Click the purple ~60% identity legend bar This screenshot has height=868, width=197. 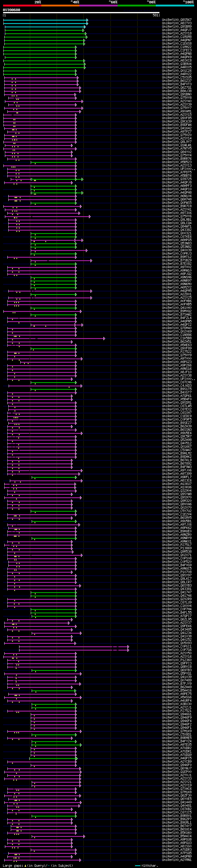[99, 6]
